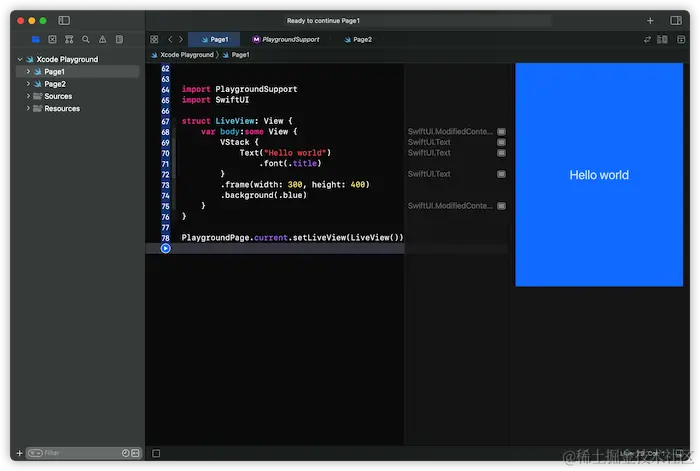Screen dimensions: 700x471
Task: Show result for line 68 ModifiedContent
Action: pyautogui.click(x=501, y=132)
